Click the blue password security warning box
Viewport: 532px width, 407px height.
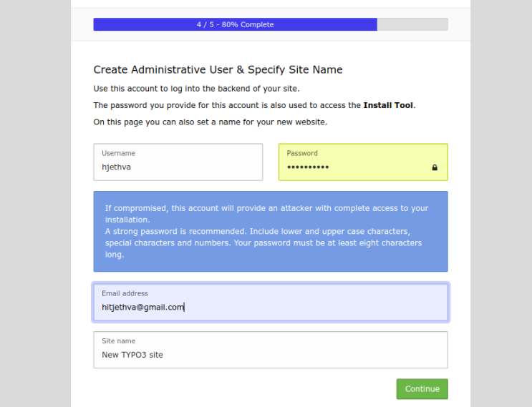[x=270, y=231]
